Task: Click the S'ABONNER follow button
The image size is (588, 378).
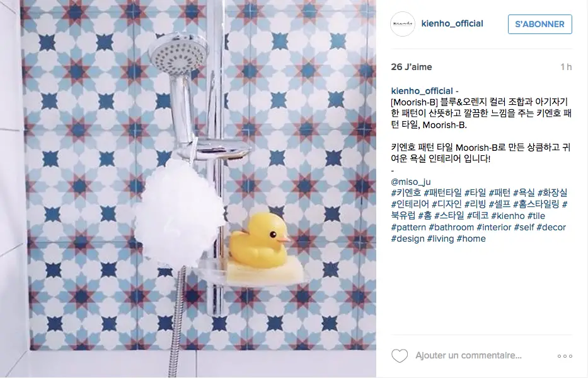Action: coord(539,24)
